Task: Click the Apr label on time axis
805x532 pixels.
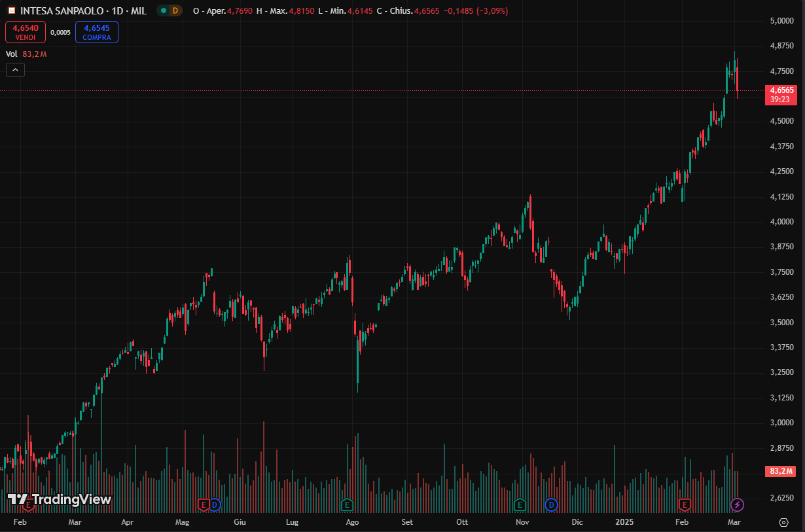Action: tap(128, 522)
